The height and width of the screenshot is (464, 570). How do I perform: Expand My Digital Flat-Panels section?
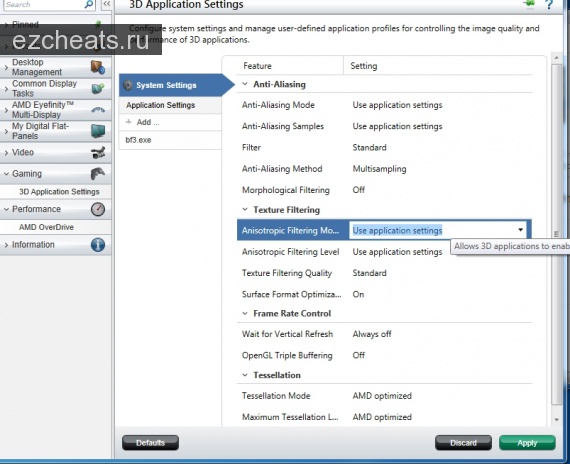(x=6, y=131)
